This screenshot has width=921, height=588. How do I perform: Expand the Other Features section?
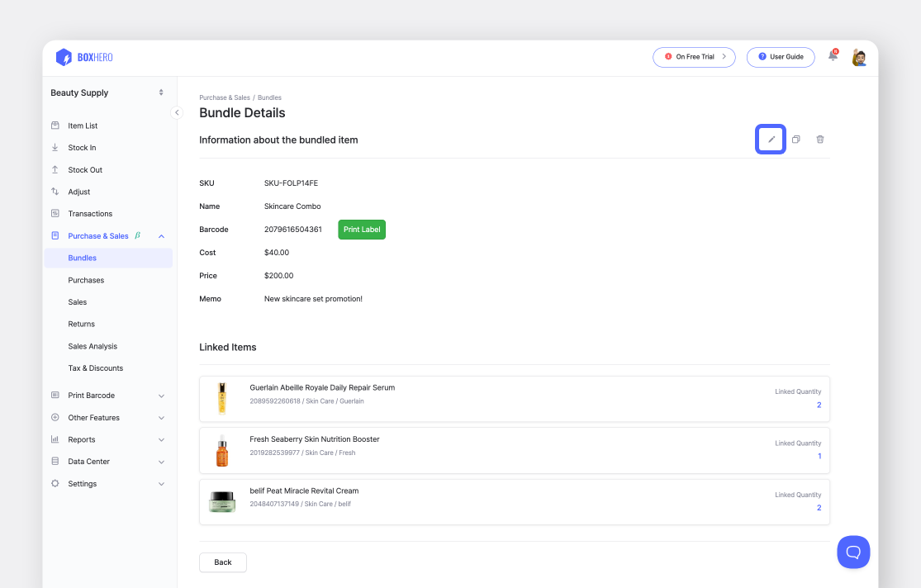(x=162, y=417)
